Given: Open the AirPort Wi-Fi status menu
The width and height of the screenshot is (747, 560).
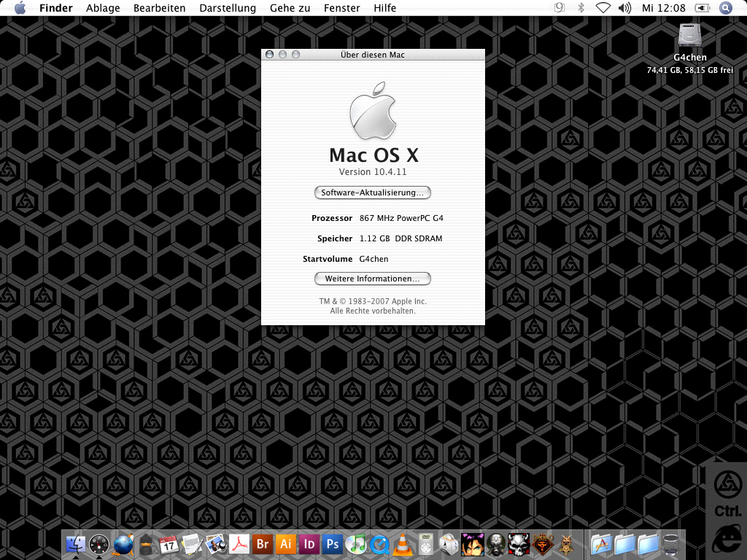Looking at the screenshot, I should point(603,7).
